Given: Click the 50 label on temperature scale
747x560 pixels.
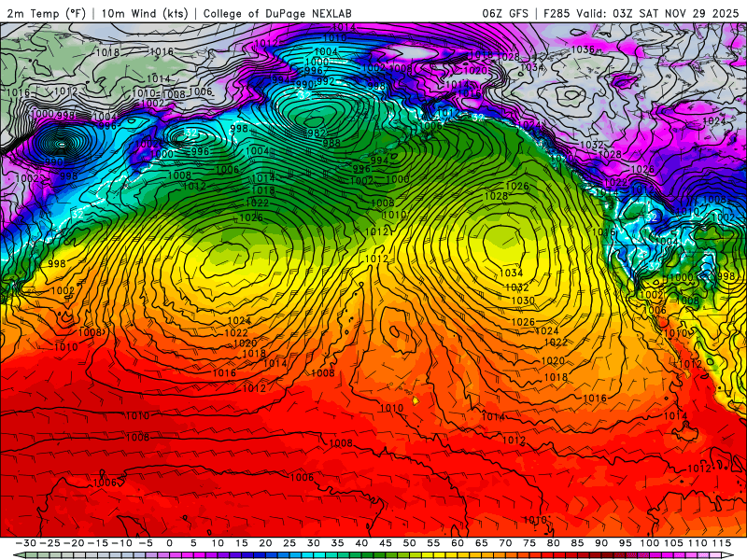Looking at the screenshot, I should [409, 543].
